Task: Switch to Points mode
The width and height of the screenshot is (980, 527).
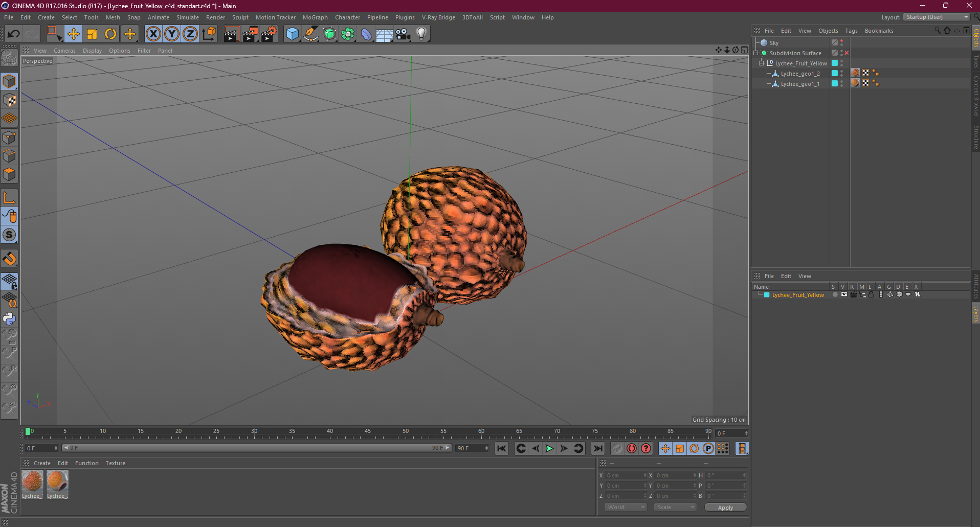Action: pos(9,138)
